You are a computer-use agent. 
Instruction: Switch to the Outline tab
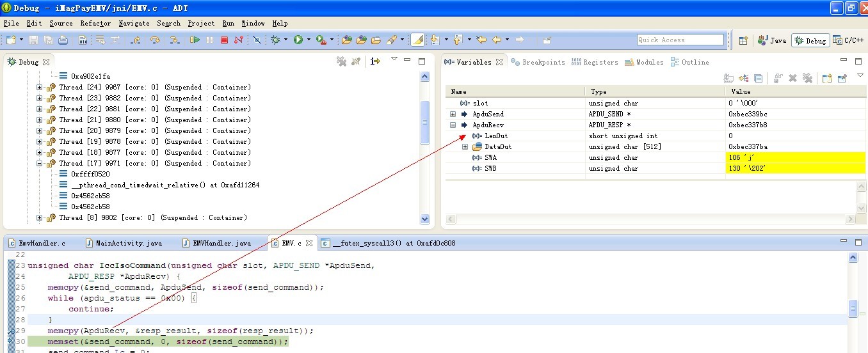690,62
